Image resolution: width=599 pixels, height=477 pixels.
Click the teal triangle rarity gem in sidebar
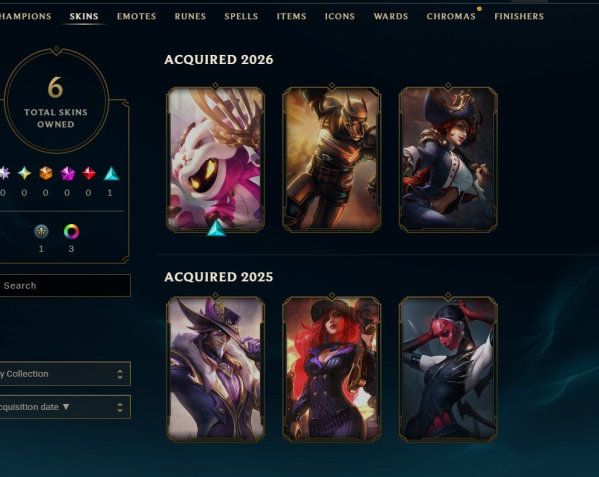point(112,173)
